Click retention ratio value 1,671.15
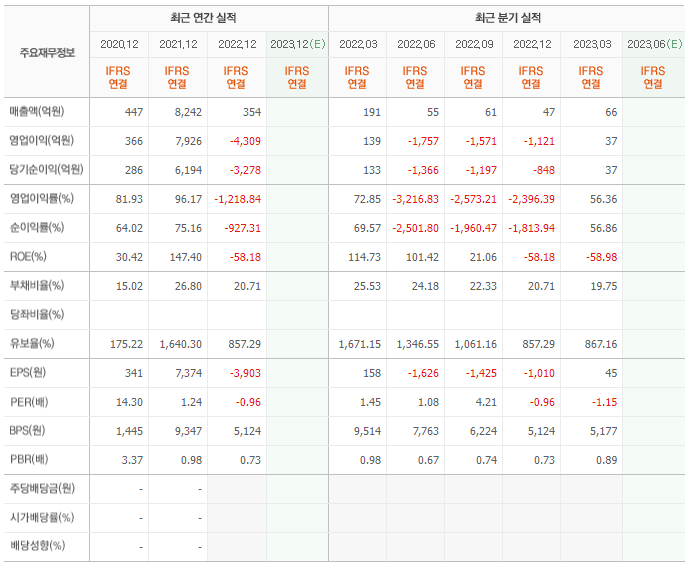Viewport: 690px width, 567px height. (360, 344)
